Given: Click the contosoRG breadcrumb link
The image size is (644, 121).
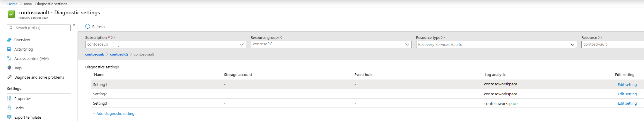Looking at the screenshot, I should point(119,54).
